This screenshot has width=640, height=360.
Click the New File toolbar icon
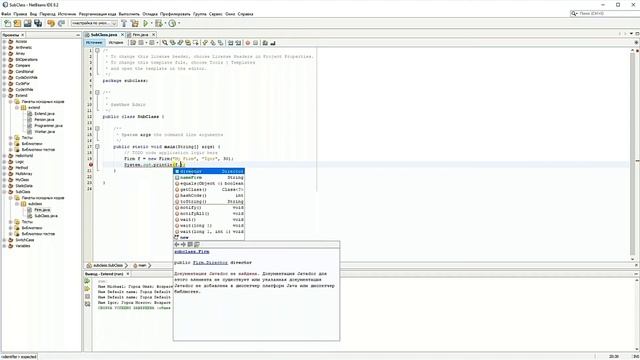click(7, 24)
